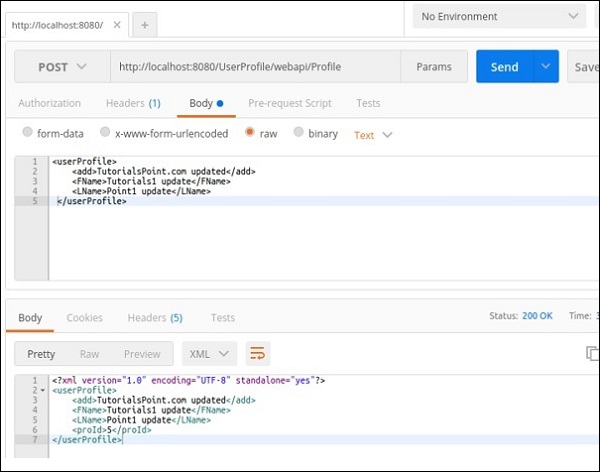This screenshot has width=600, height=472.
Task: Open the POST method dropdown
Action: coord(62,67)
